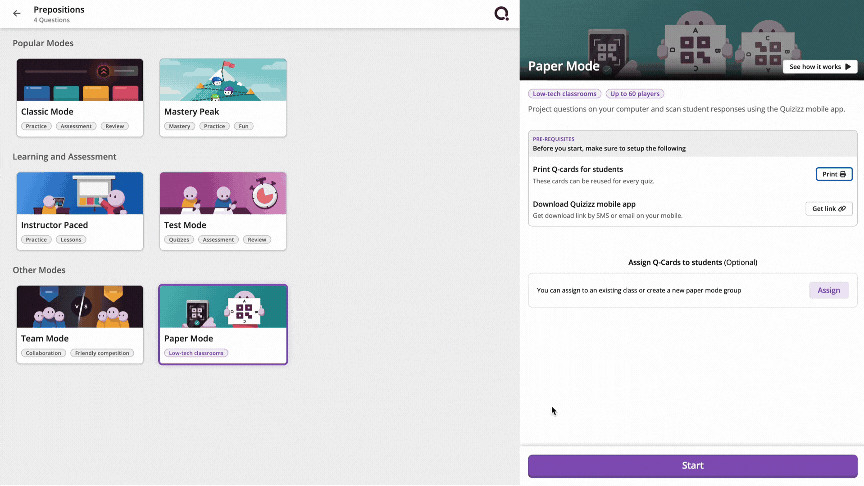Pick the Paper Mode card
Screen dimensions: 864x486
pos(223,325)
